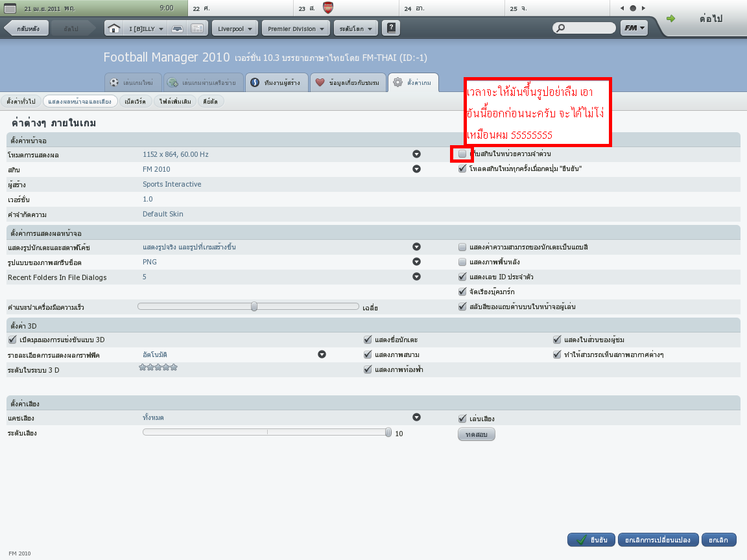This screenshot has height=560, width=747.
Task: Click the green continue arrow icon
Action: click(x=670, y=19)
